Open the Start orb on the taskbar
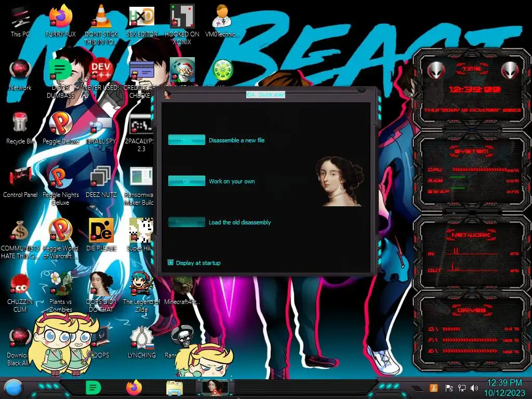The image size is (532, 399). click(x=13, y=389)
